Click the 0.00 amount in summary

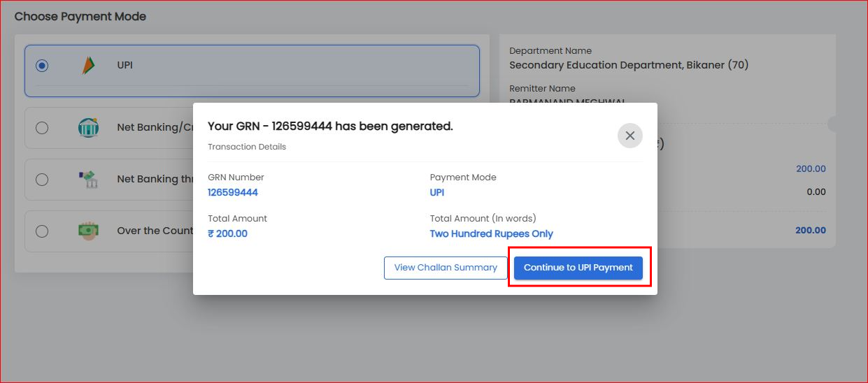point(816,192)
